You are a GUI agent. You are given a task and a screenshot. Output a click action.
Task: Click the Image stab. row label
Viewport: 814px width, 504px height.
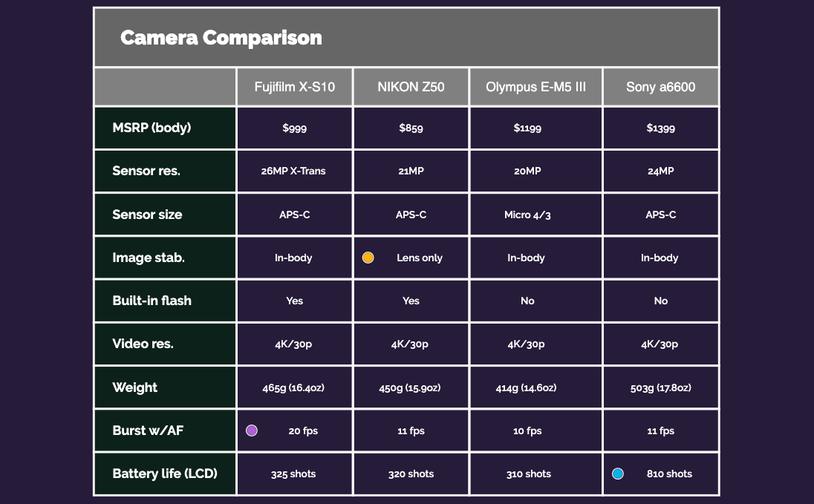[149, 258]
